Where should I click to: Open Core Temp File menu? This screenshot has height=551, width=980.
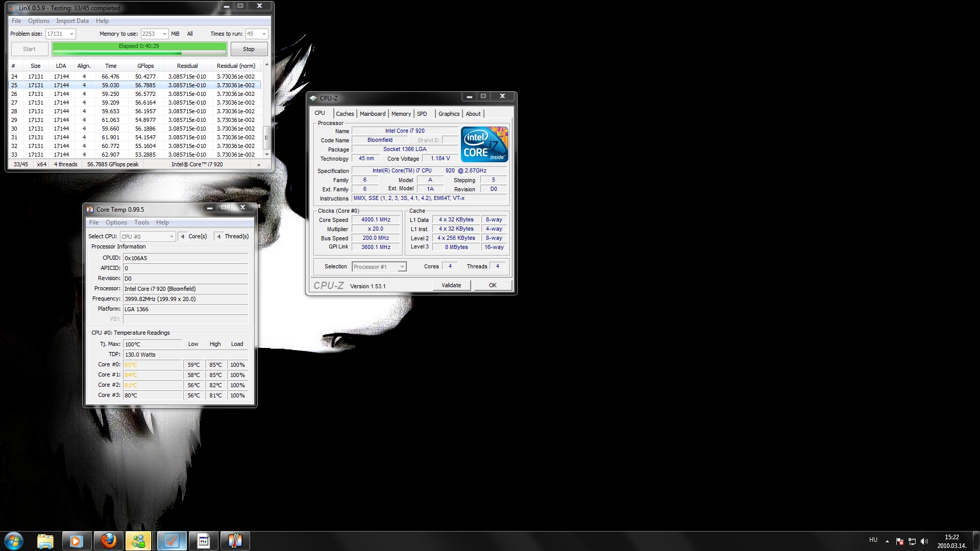tap(94, 222)
